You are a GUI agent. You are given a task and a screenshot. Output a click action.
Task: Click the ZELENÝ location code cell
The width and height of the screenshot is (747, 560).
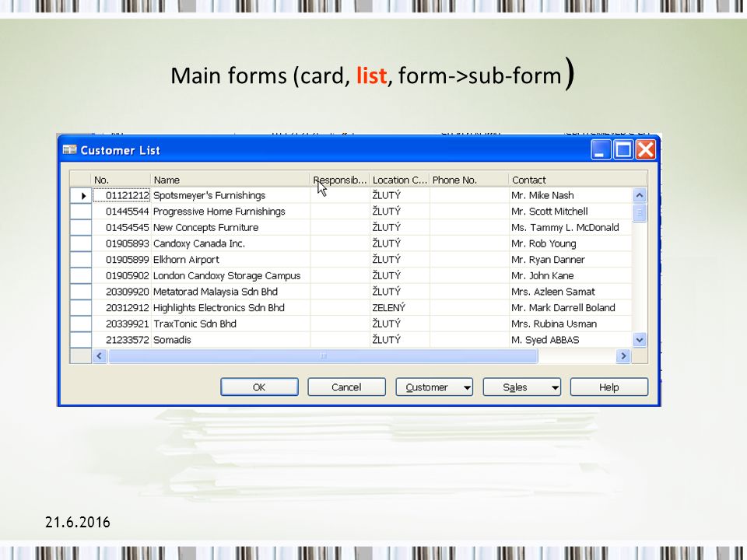click(x=400, y=308)
